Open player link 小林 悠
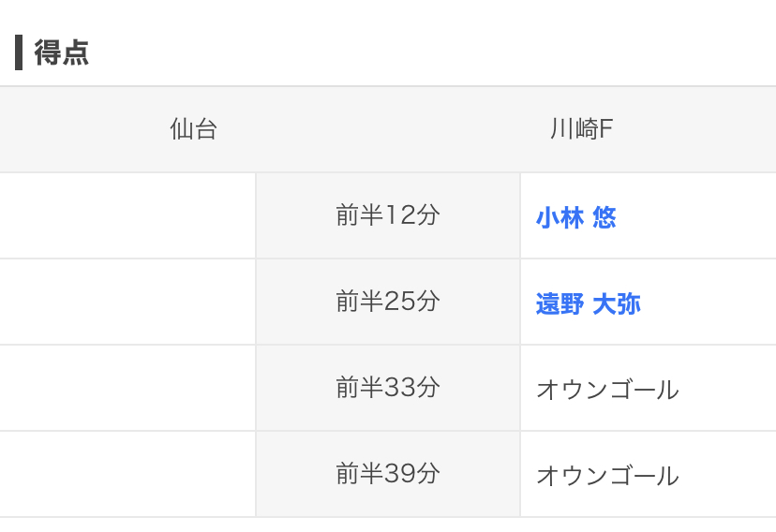The height and width of the screenshot is (532, 776). (576, 217)
